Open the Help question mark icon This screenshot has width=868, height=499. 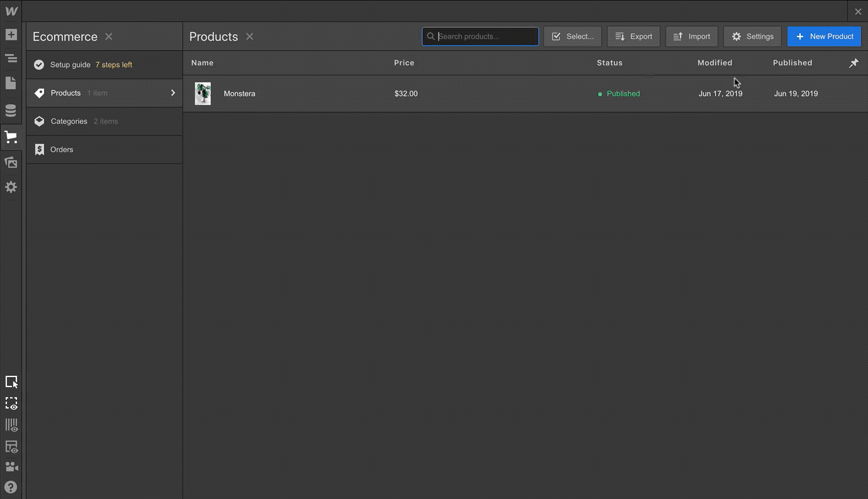click(11, 487)
